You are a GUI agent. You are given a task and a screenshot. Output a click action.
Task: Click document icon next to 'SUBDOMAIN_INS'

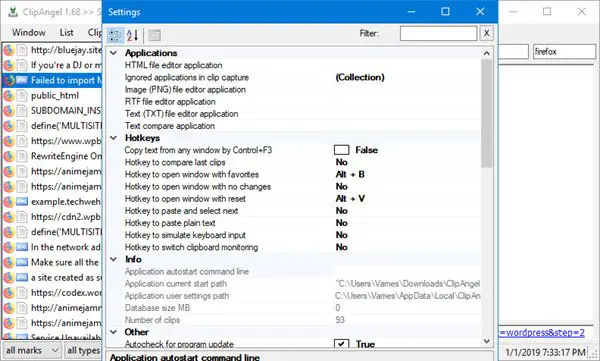pos(22,111)
